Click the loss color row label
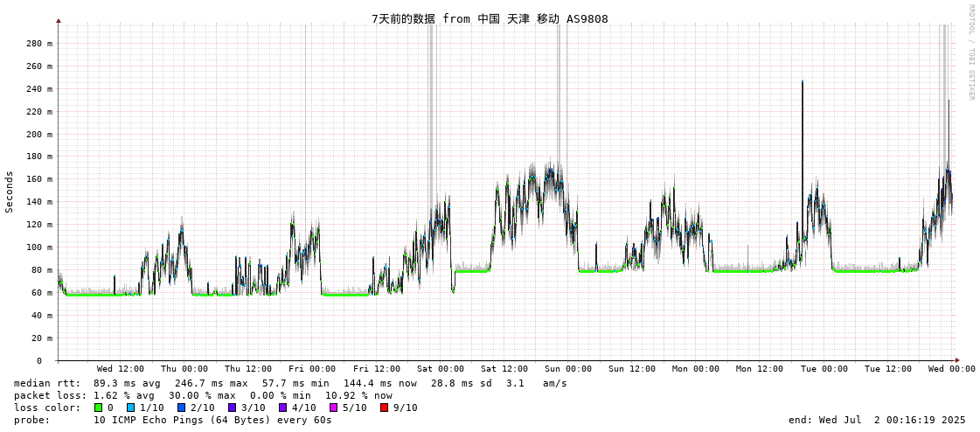This screenshot has width=980, height=432. [47, 408]
